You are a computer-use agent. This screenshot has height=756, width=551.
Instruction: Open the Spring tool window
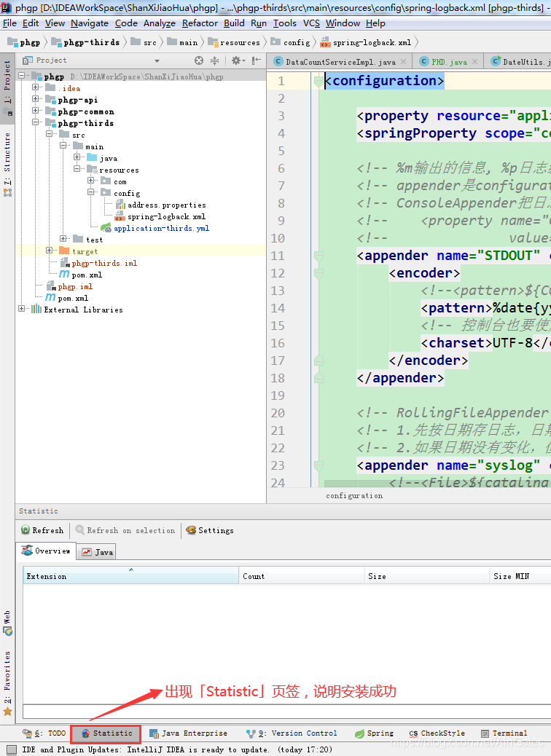tap(374, 733)
